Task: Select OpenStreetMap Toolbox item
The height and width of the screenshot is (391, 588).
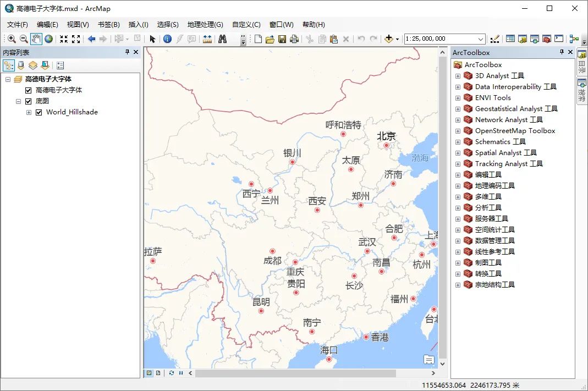Action: coord(515,131)
